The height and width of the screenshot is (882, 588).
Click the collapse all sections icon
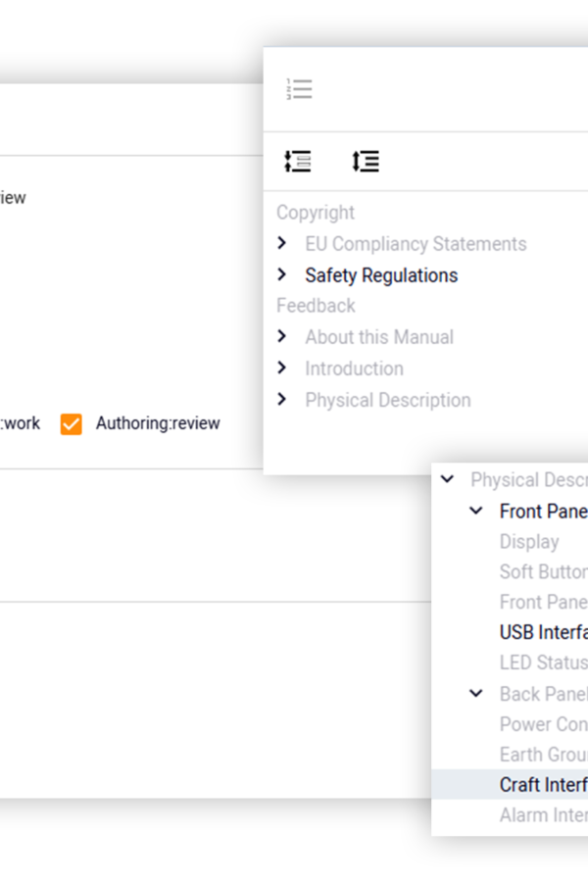point(366,162)
